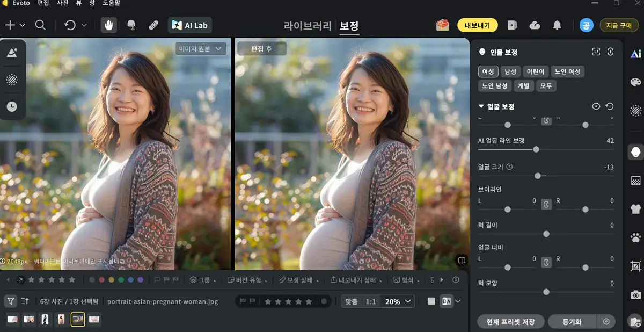The width and height of the screenshot is (644, 332).
Task: Open the 이미지 원본 dropdown
Action: pos(201,49)
